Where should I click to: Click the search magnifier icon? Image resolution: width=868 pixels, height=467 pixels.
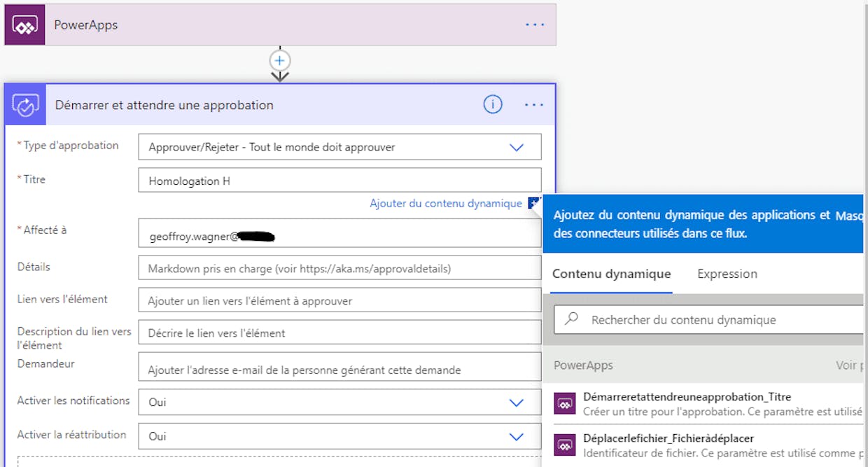(x=572, y=319)
